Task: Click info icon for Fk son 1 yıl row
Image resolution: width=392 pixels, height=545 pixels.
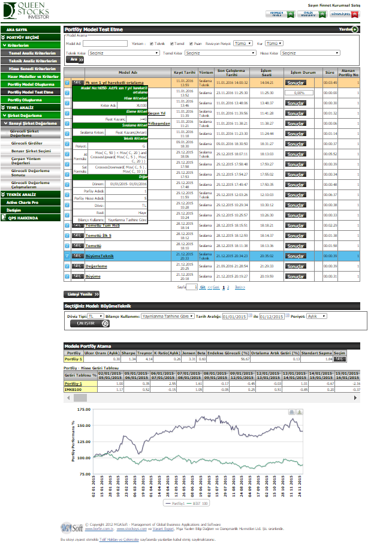Action: [67, 83]
